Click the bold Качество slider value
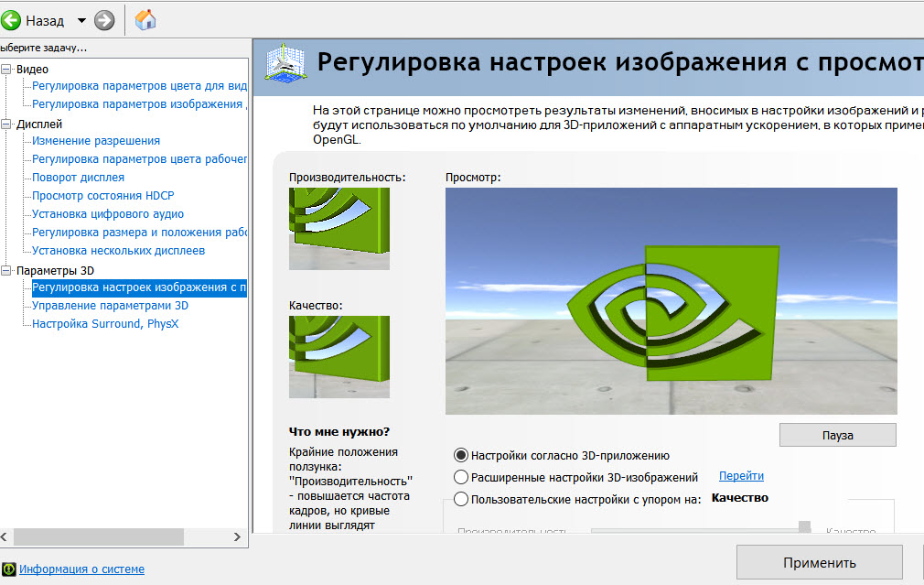This screenshot has width=924, height=585. [740, 498]
